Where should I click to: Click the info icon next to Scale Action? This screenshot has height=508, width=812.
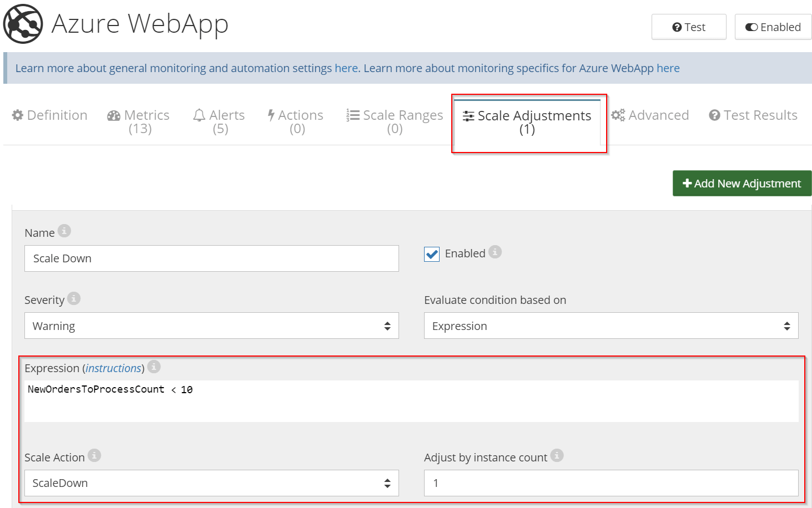pyautogui.click(x=94, y=455)
